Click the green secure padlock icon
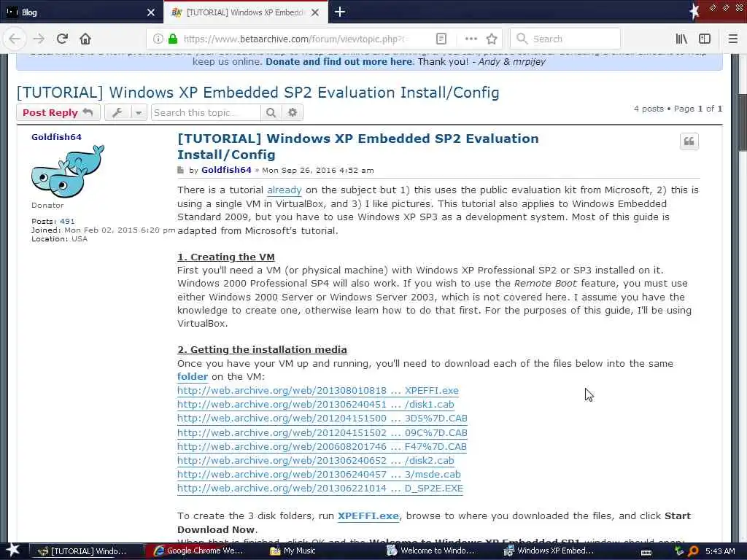The height and width of the screenshot is (560, 747). [x=173, y=39]
